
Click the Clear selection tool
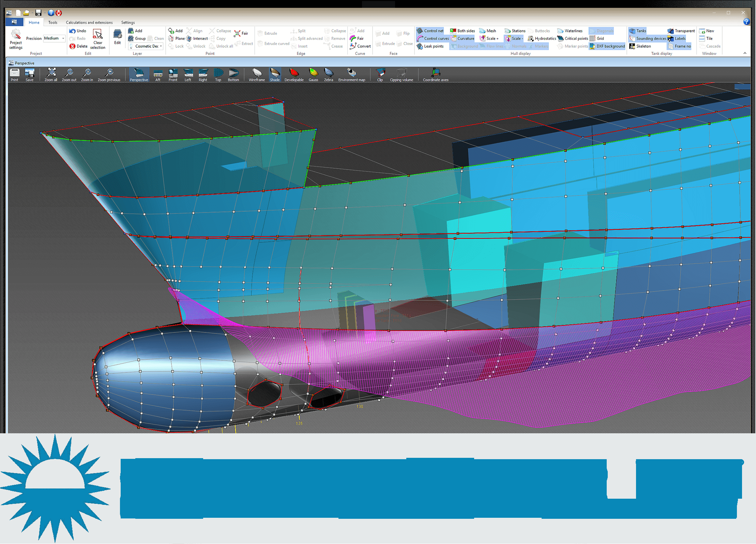click(x=97, y=39)
